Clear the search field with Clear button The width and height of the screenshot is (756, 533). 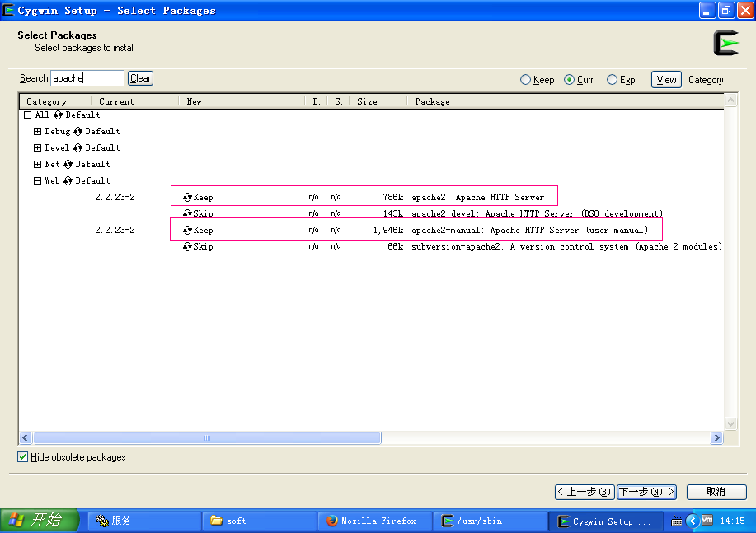click(x=140, y=78)
